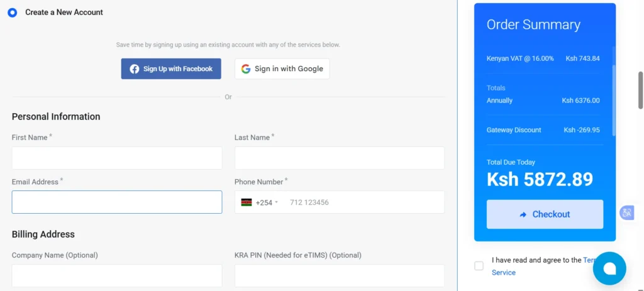Click the Billing Address heading
The width and height of the screenshot is (644, 291).
pyautogui.click(x=43, y=234)
